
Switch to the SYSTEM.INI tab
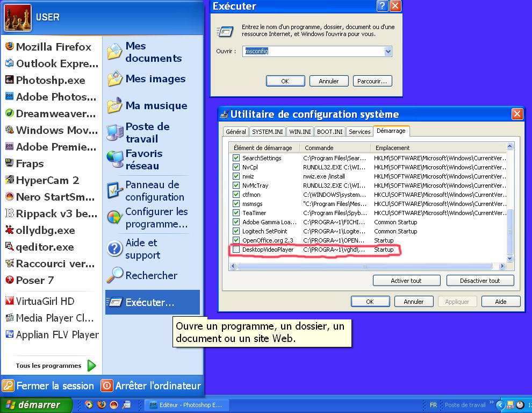tap(268, 132)
